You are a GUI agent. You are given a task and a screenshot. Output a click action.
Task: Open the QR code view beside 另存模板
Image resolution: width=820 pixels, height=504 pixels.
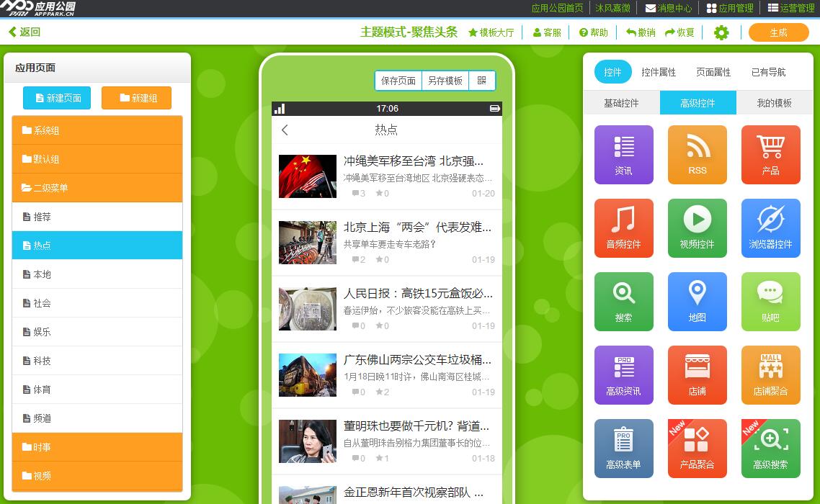[x=481, y=80]
